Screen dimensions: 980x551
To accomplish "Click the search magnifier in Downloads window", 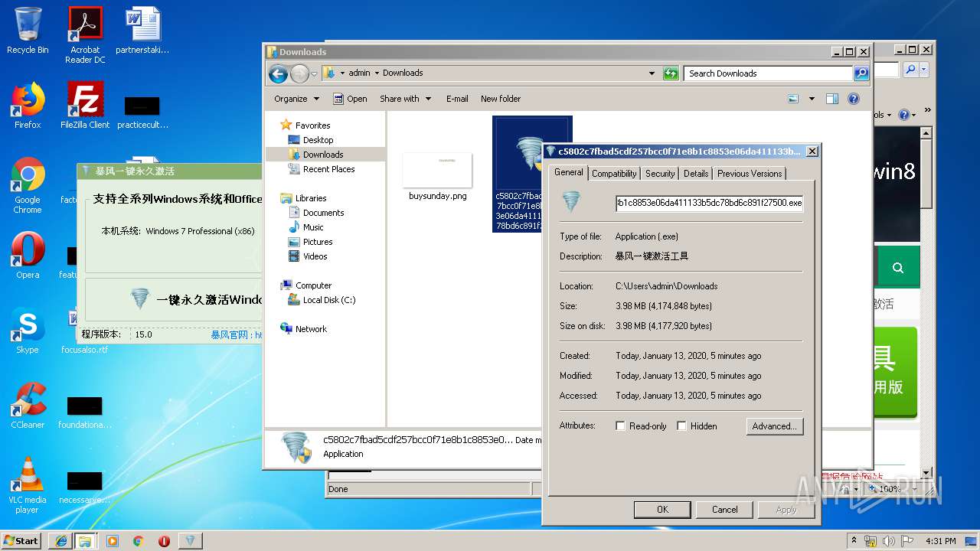I will click(x=861, y=73).
